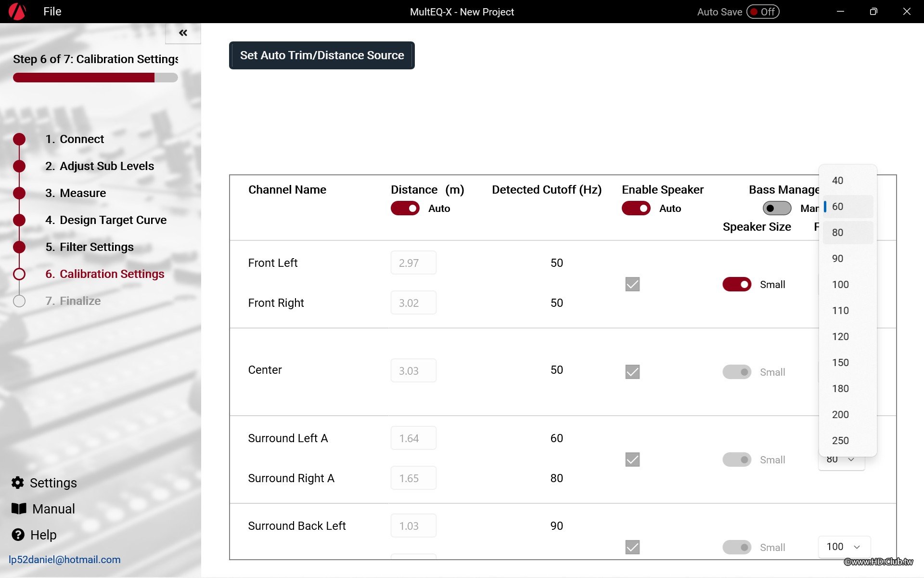
Task: Go to step 5. Filter Settings
Action: [x=90, y=247]
